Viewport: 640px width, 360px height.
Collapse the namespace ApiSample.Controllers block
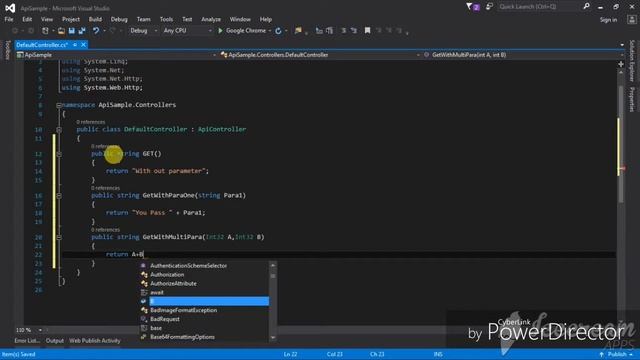click(x=59, y=105)
